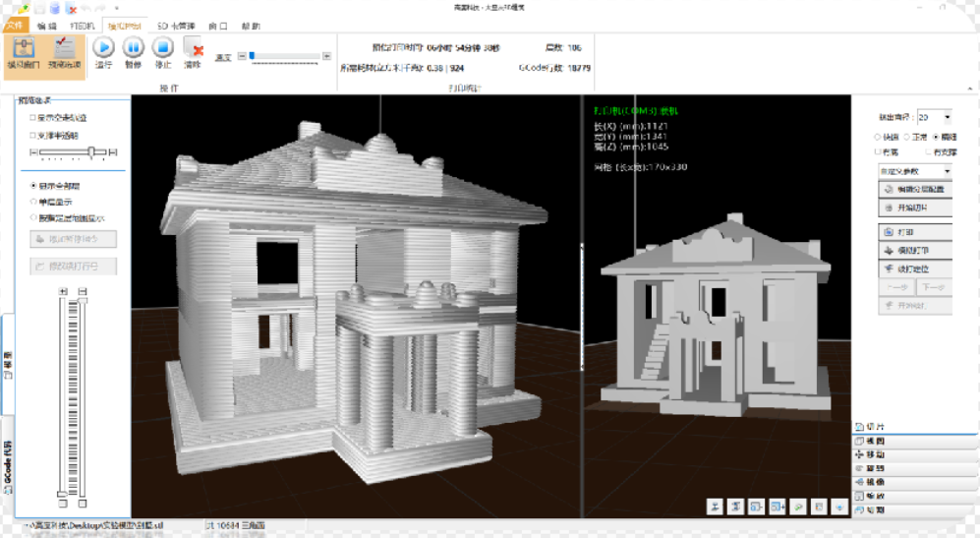Click the Run (运行) play button
The width and height of the screenshot is (980, 538).
(103, 47)
